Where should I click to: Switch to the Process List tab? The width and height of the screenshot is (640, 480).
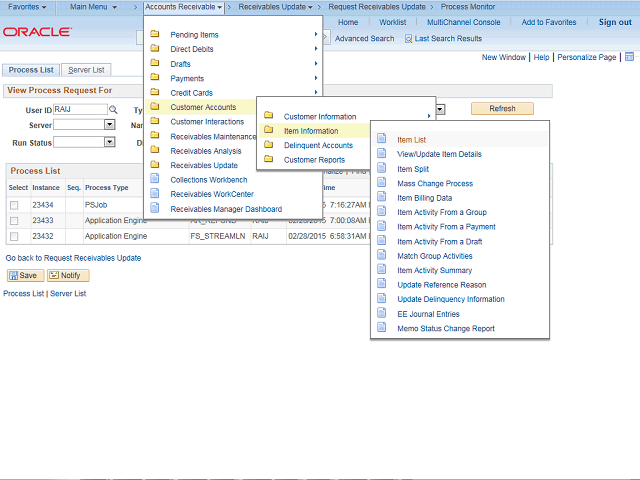(31, 70)
